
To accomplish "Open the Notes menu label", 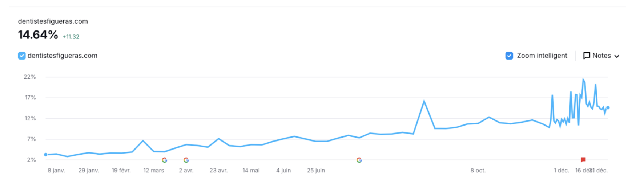I will (x=601, y=56).
